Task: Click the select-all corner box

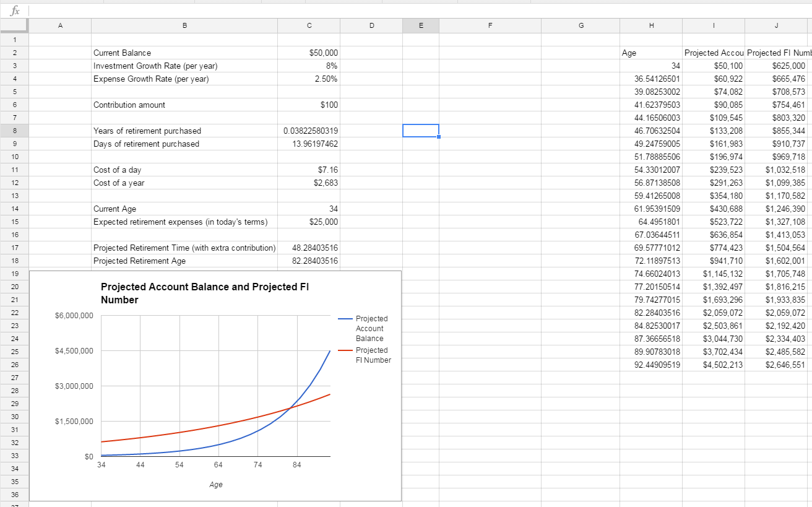Action: click(x=14, y=25)
